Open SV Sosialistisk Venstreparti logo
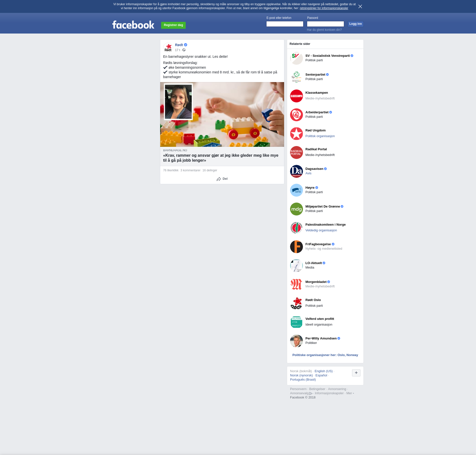This screenshot has width=476, height=455. (297, 58)
